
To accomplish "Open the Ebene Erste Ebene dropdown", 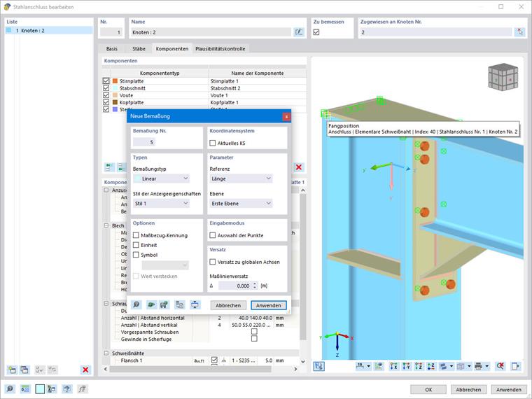I will (241, 203).
